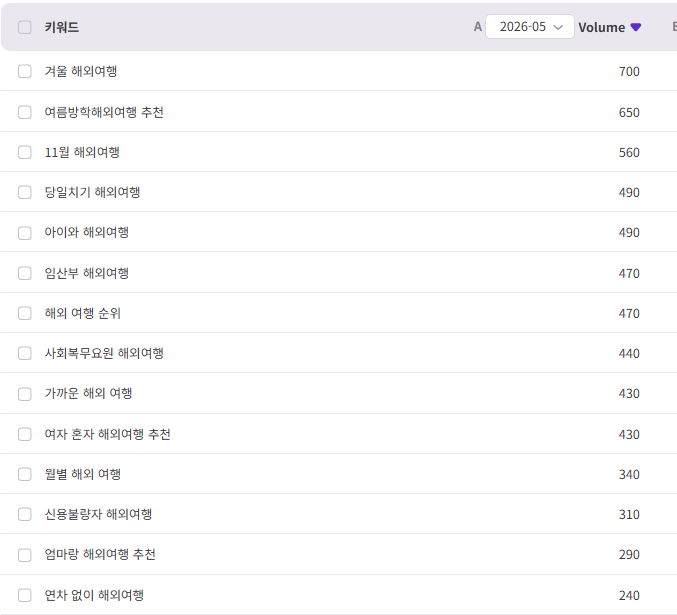The image size is (677, 615).
Task: Click the purple Volume sort arrow icon
Action: tap(636, 27)
